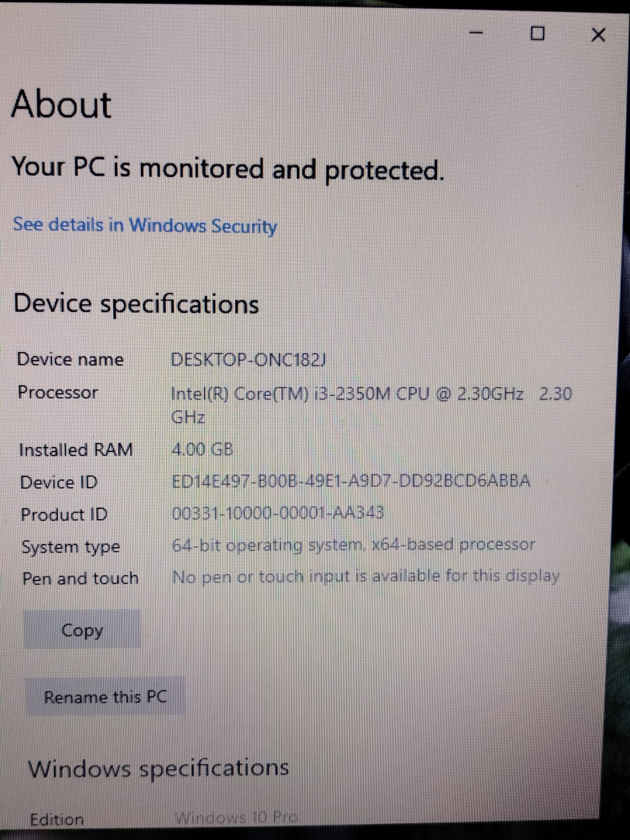630x840 pixels.
Task: Click the Pen and touch value text
Action: 366,576
